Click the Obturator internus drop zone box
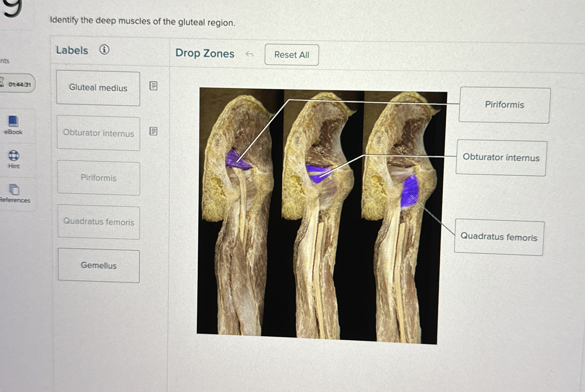The height and width of the screenshot is (392, 585). [x=501, y=158]
